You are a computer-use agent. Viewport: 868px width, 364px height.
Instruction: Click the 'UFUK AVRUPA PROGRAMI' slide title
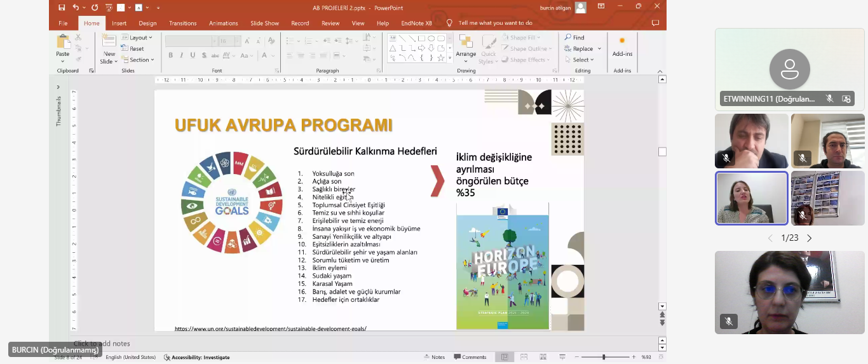click(x=283, y=125)
